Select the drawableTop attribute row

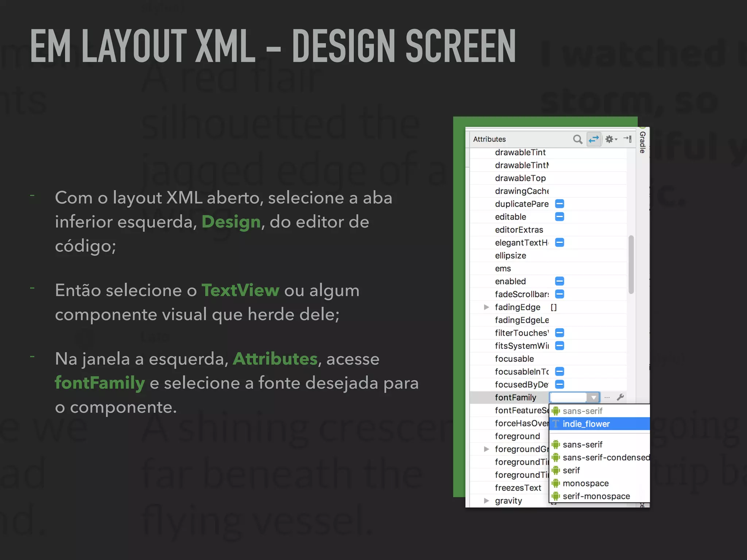(548, 178)
